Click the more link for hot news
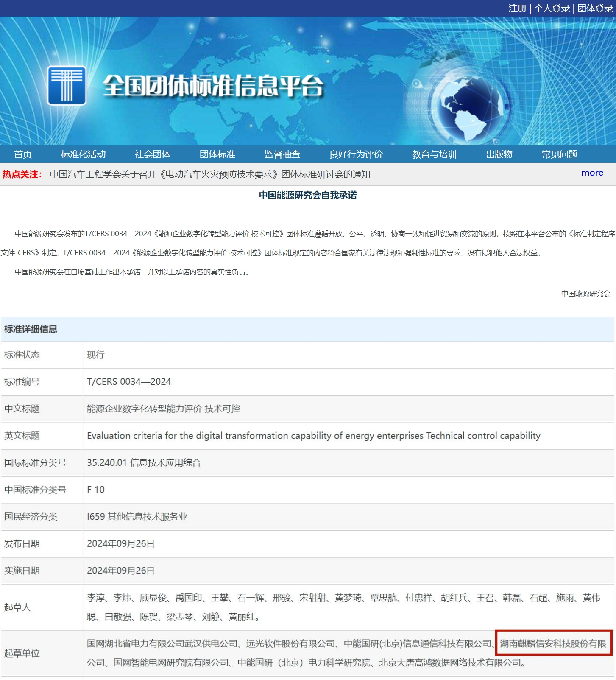Screen dimensions: 616x680 click(x=592, y=173)
